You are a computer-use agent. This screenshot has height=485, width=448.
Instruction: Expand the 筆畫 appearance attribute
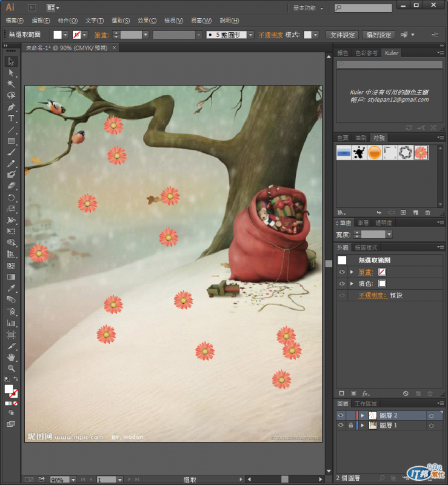click(352, 272)
